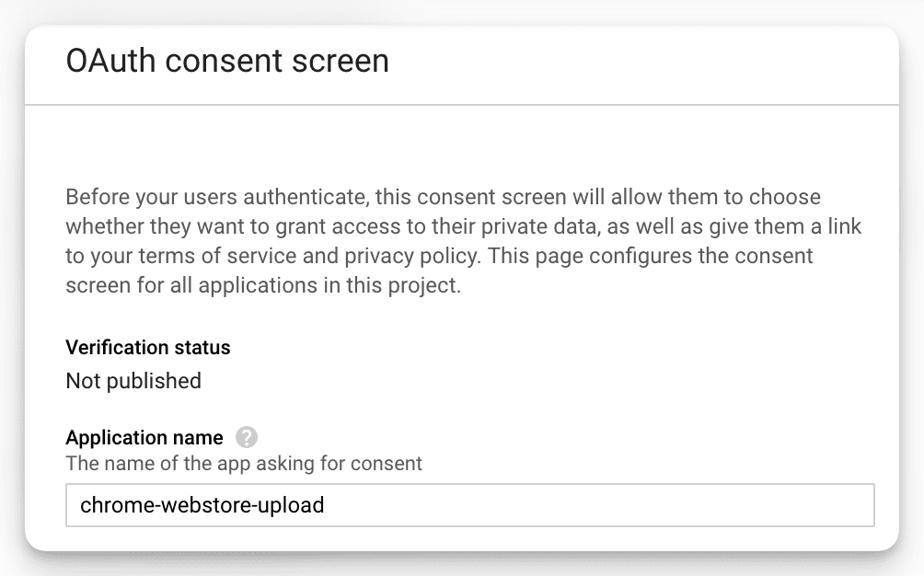Click the "chrome-webstore-upload" text in the field

[x=202, y=505]
